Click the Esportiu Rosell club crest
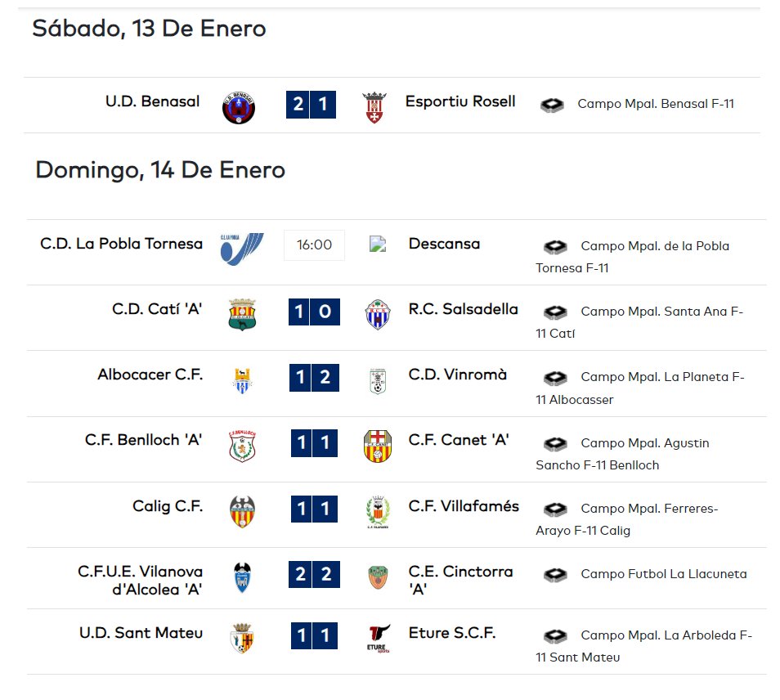This screenshot has width=780, height=700. tap(374, 107)
